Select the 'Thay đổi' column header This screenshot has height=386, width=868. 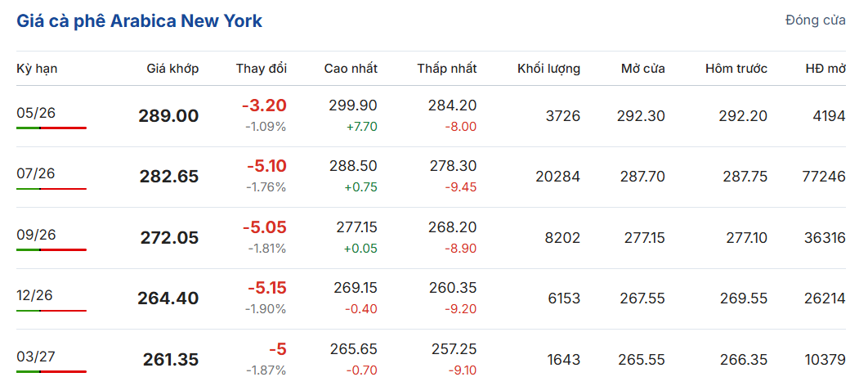click(261, 69)
